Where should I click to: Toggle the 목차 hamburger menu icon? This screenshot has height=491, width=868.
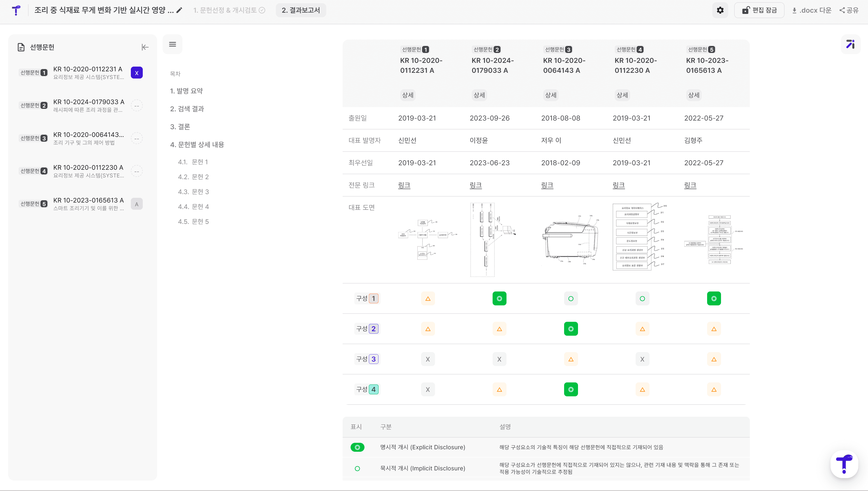173,44
